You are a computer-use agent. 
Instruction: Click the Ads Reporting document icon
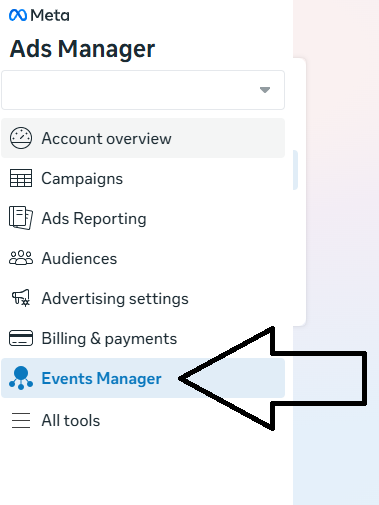click(21, 218)
